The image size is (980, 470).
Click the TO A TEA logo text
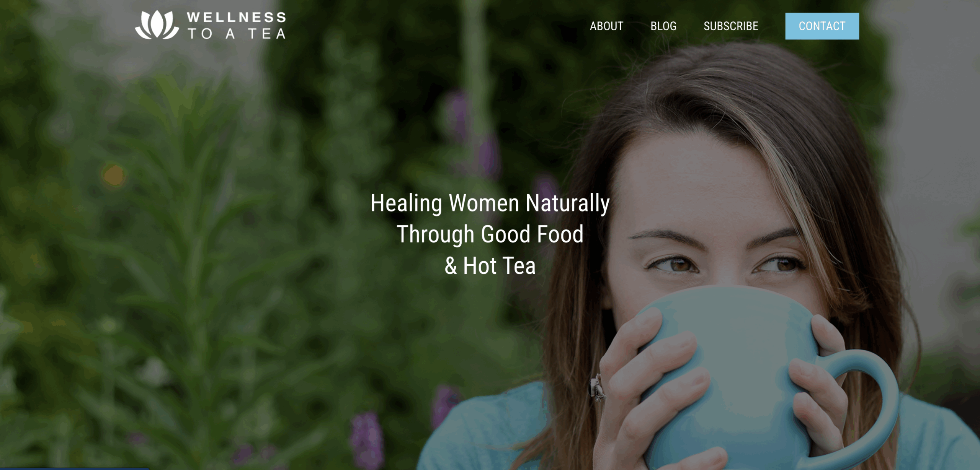tap(237, 34)
